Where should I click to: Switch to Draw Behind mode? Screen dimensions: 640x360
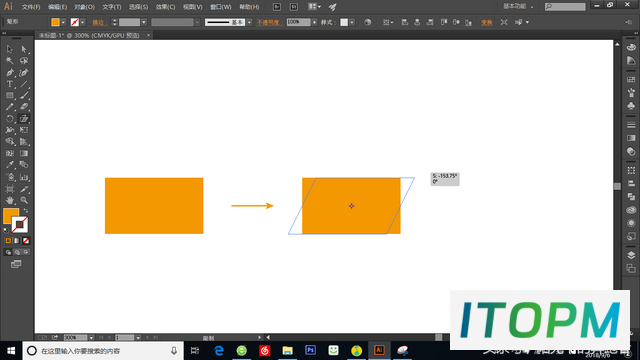(17, 252)
